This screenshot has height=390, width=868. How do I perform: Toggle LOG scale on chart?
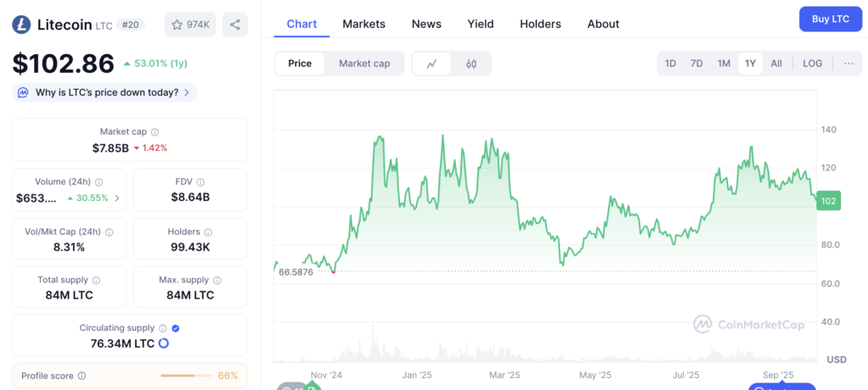[812, 63]
